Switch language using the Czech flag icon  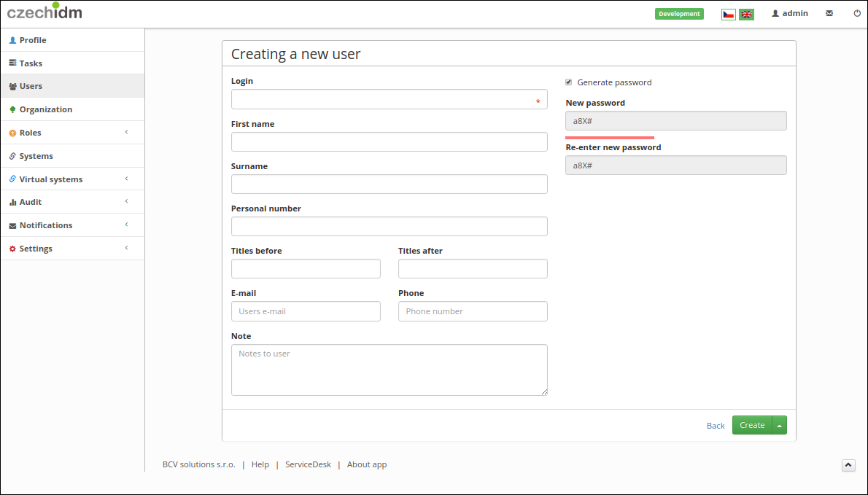tap(729, 15)
